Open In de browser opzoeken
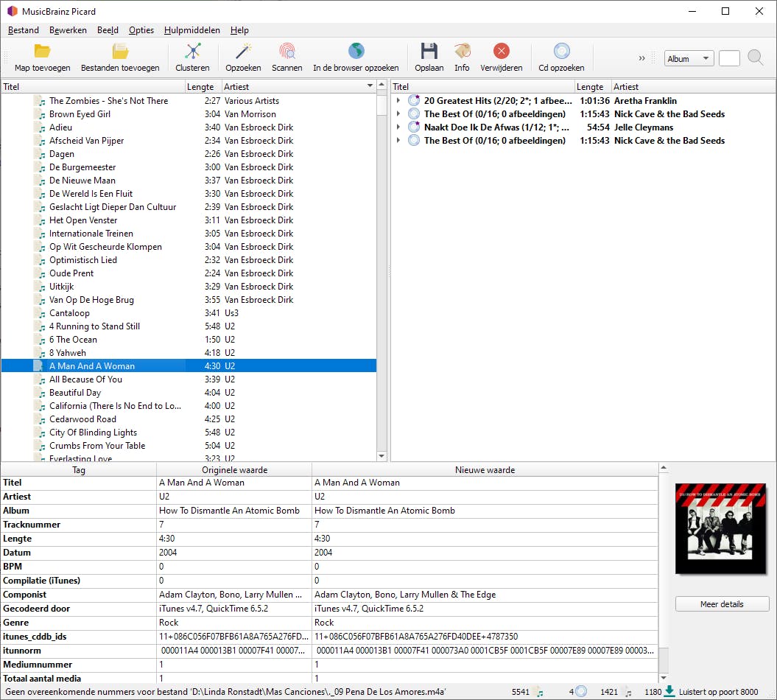This screenshot has width=777, height=700. [x=356, y=58]
